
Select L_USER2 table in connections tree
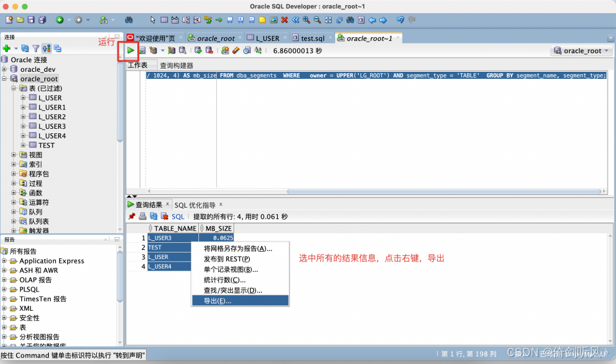tap(52, 117)
